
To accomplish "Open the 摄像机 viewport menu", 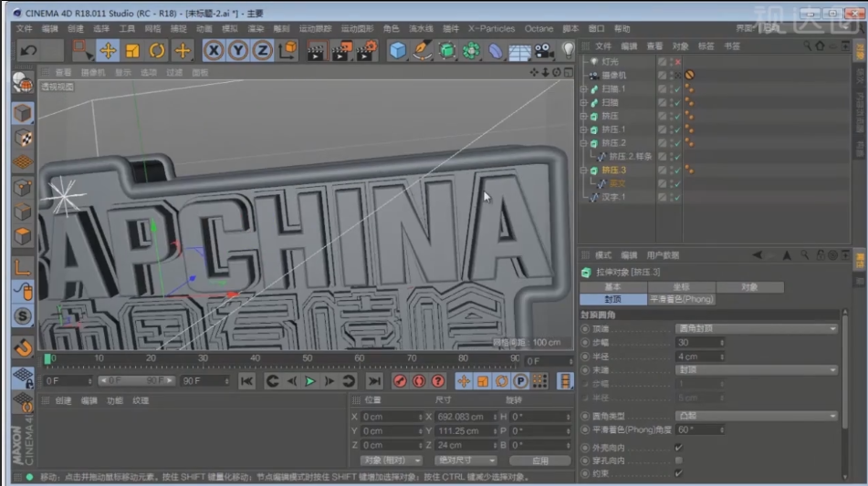I will 92,72.
